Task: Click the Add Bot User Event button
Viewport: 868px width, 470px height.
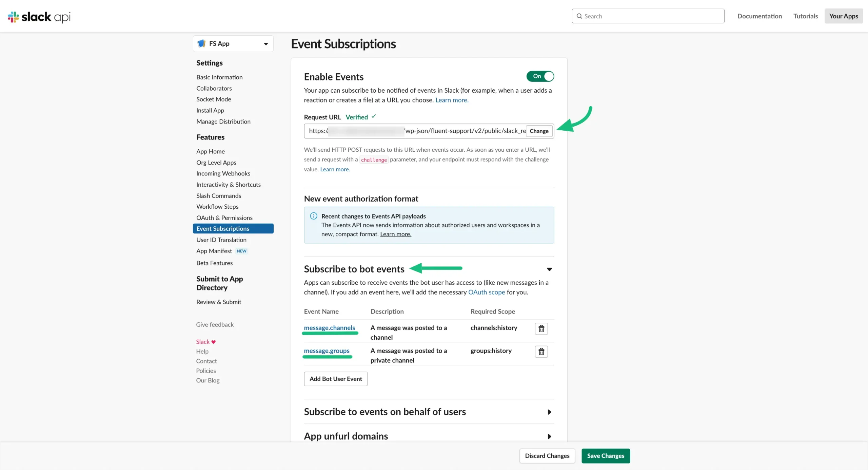Action: pos(335,379)
